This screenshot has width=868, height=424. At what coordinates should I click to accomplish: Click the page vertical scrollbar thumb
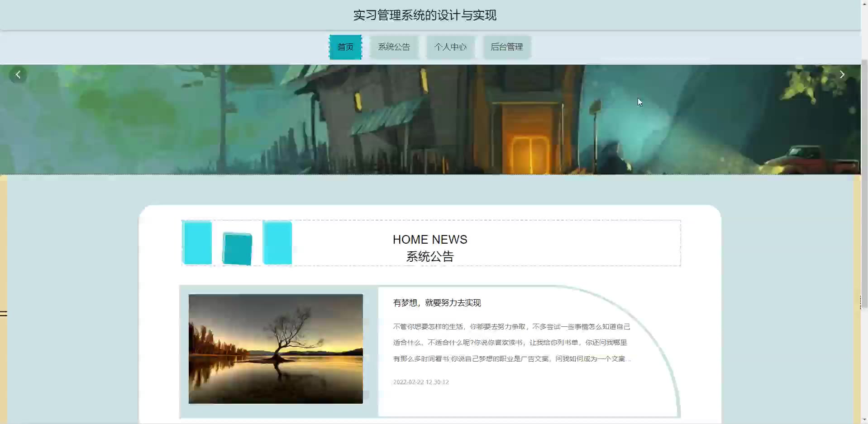pos(864,183)
